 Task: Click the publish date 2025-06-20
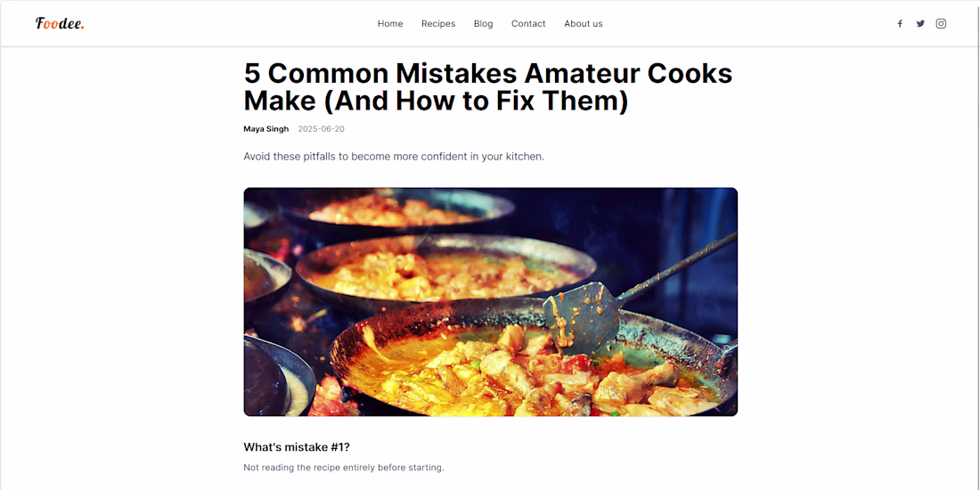322,129
